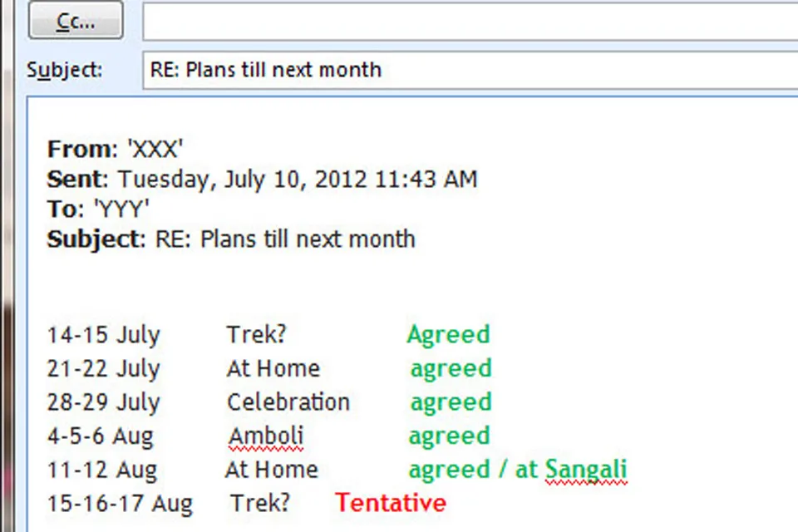Click the Cc... button to add recipients
The height and width of the screenshot is (532, 798).
click(x=75, y=21)
